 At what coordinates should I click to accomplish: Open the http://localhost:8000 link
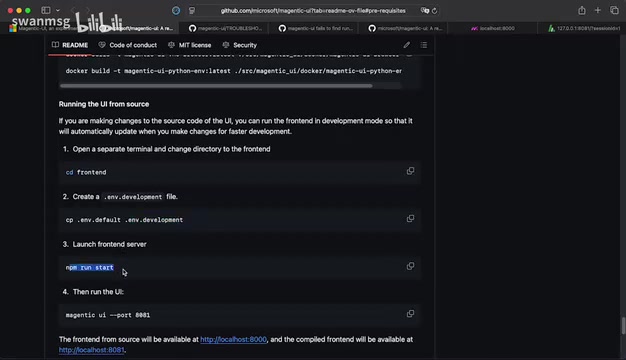pyautogui.click(x=233, y=340)
